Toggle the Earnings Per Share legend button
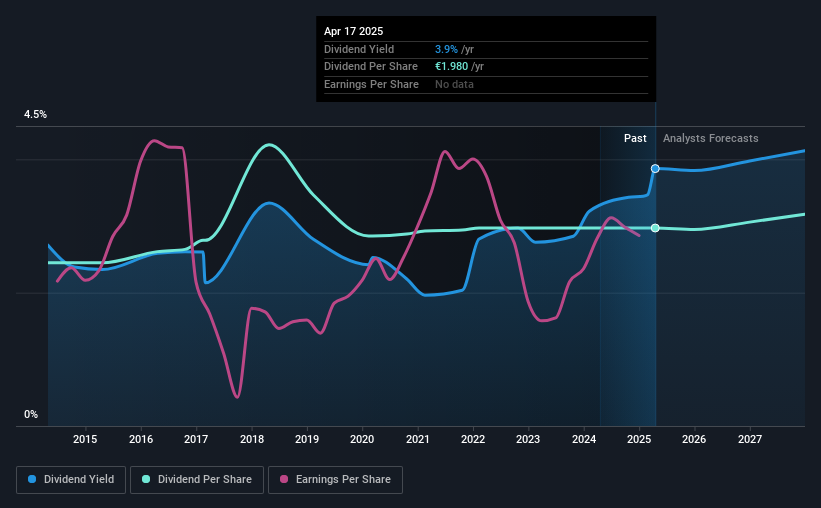The width and height of the screenshot is (821, 508). coord(335,480)
